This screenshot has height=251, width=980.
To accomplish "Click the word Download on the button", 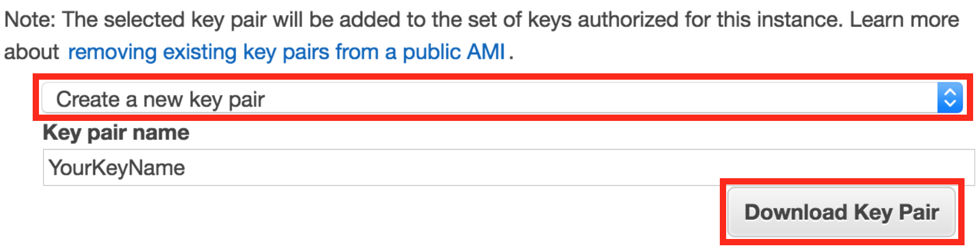I will [x=795, y=212].
